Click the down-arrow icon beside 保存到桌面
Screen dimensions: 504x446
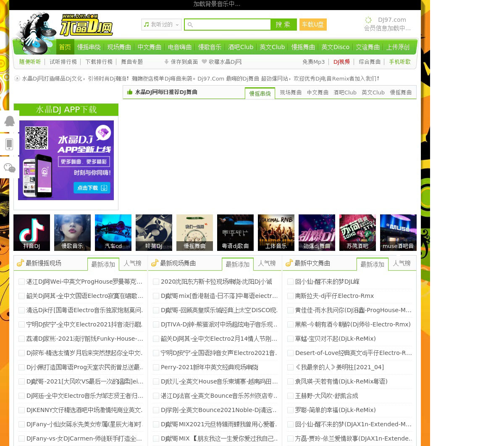click(166, 62)
